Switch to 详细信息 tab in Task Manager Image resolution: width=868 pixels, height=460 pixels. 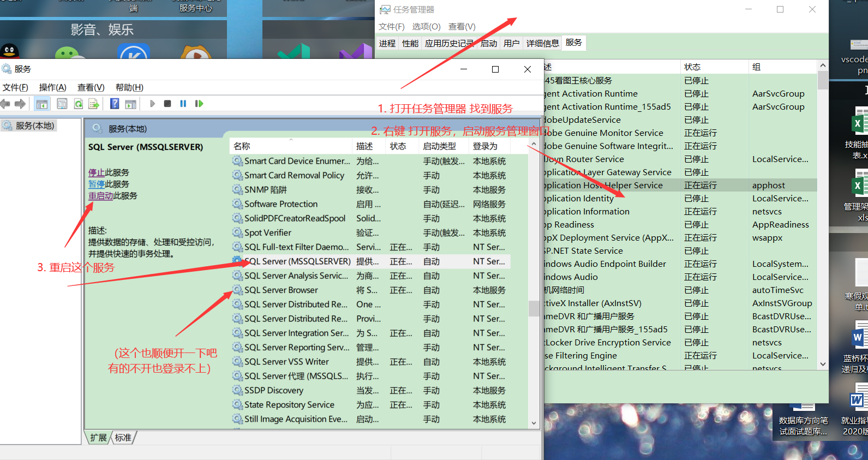coord(543,43)
